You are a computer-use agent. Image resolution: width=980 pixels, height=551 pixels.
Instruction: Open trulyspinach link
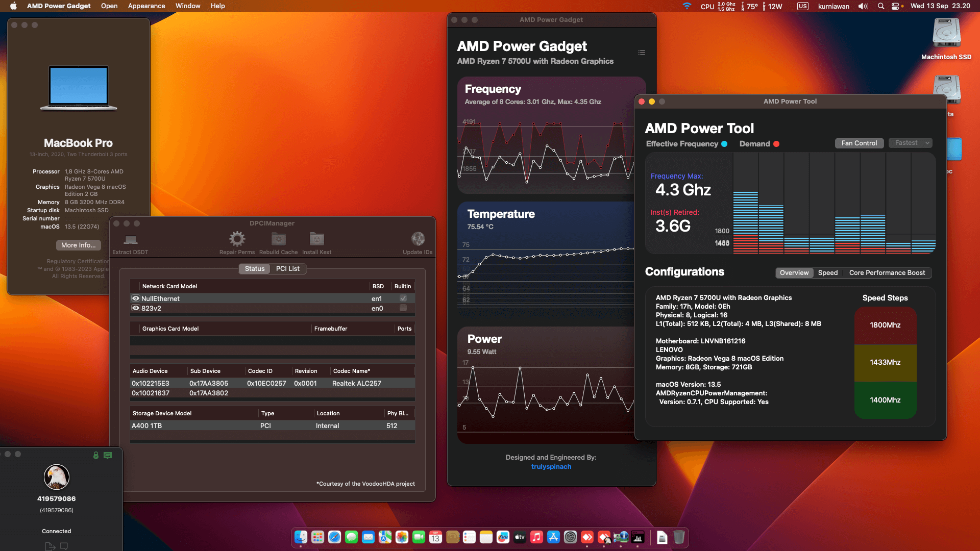pos(551,467)
